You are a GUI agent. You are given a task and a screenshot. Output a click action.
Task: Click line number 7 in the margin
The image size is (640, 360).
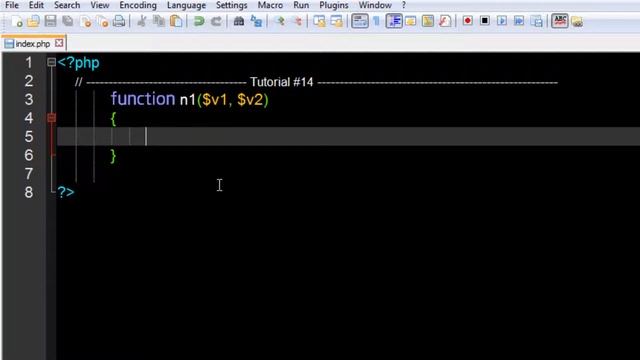point(29,174)
